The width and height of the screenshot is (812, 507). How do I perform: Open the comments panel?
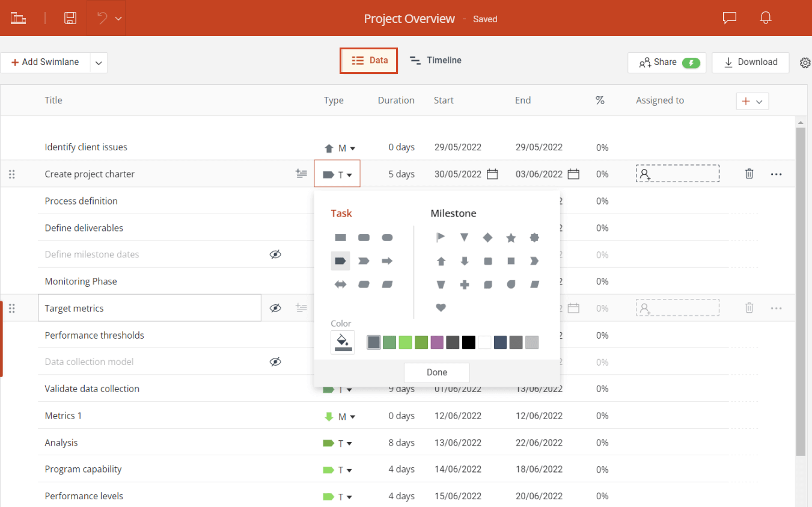click(x=729, y=18)
